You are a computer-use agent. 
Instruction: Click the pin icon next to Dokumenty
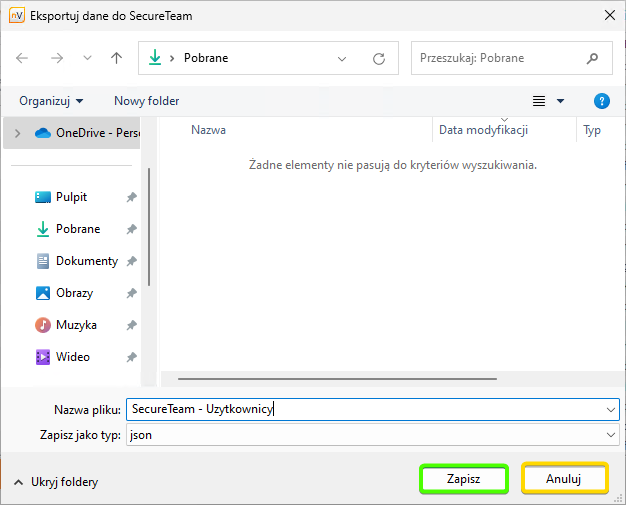[x=132, y=261]
